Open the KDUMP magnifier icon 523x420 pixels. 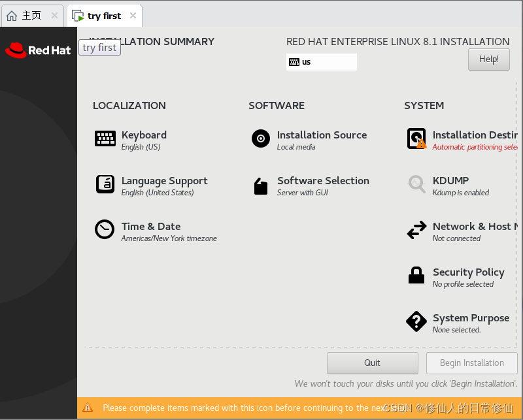pyautogui.click(x=416, y=184)
